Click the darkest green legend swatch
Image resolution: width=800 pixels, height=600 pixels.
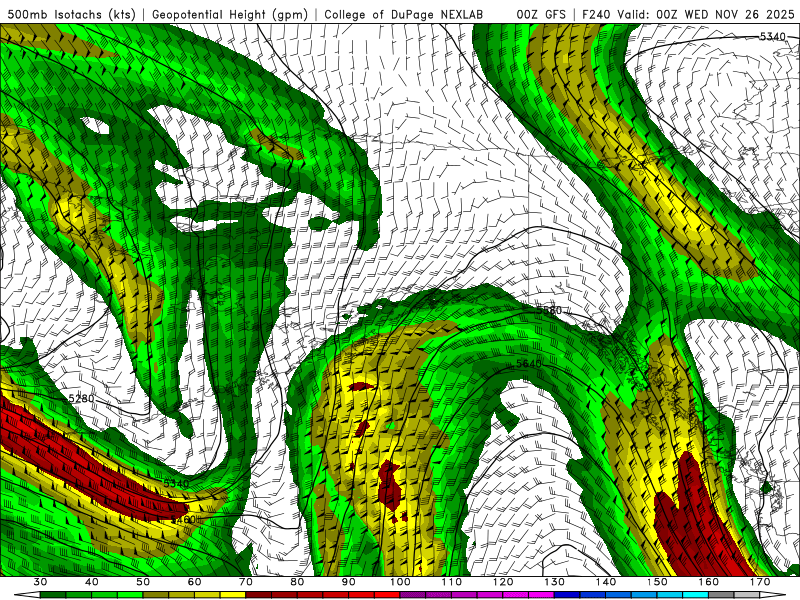coord(53,595)
